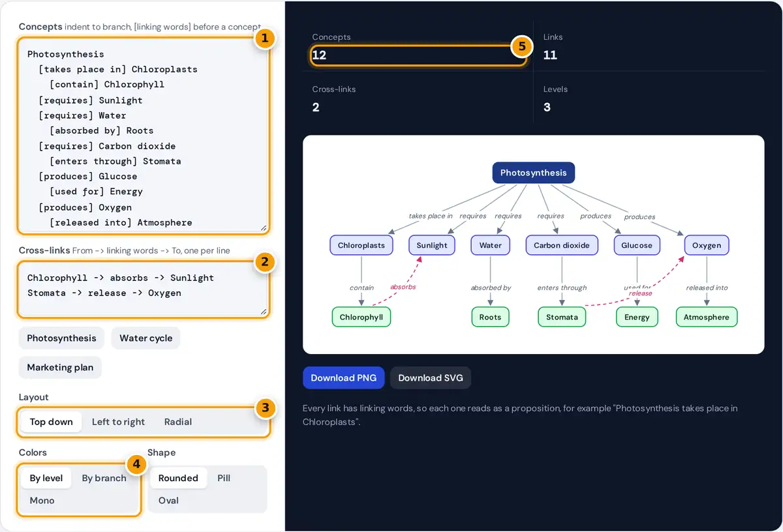
Task: Click the 'Chlorophyll -> absorbs -> Sunlight' line
Action: [x=121, y=278]
